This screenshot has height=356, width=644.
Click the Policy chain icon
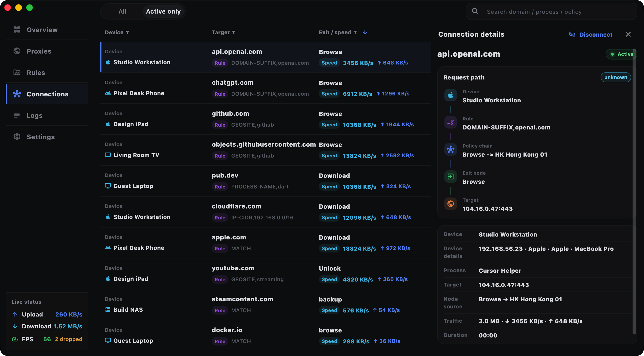point(451,149)
